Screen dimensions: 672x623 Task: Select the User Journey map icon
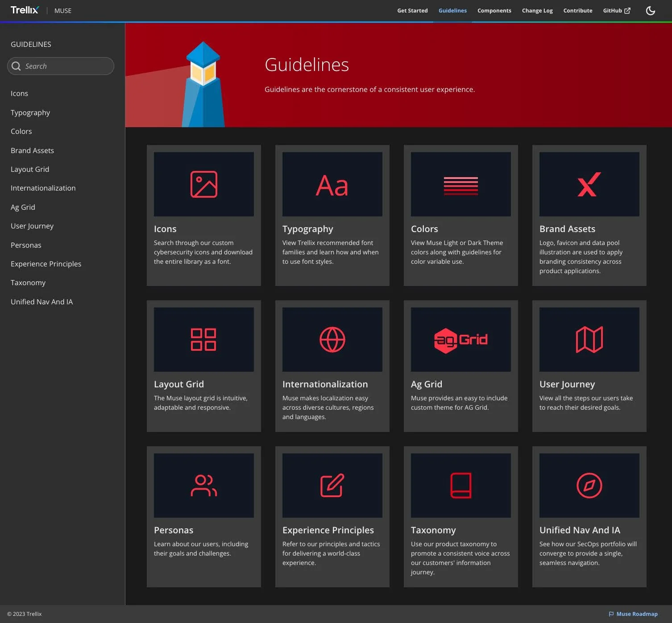[589, 340]
